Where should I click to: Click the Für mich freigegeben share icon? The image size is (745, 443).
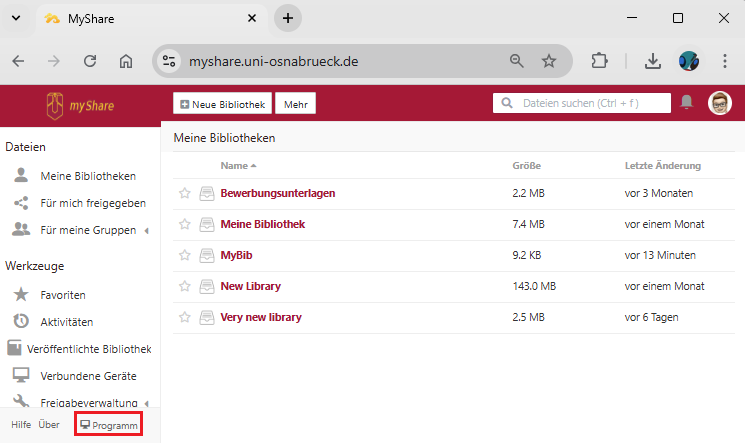coord(20,203)
